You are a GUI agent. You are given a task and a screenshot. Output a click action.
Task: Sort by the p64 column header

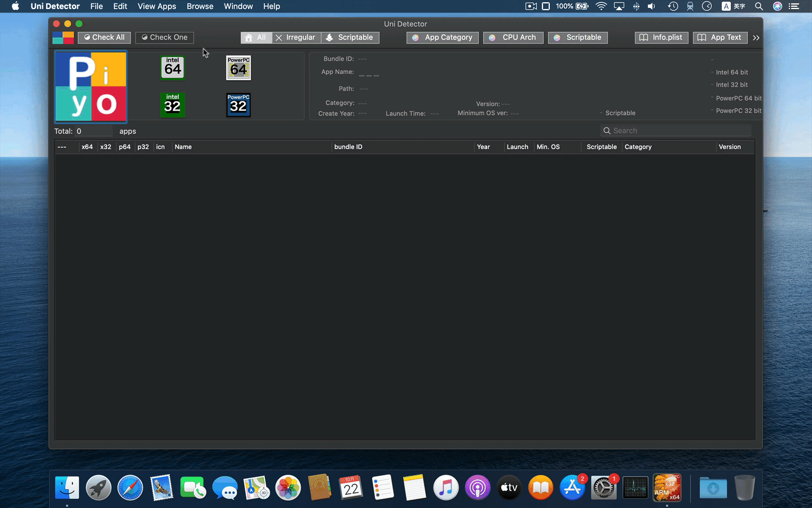tap(125, 147)
